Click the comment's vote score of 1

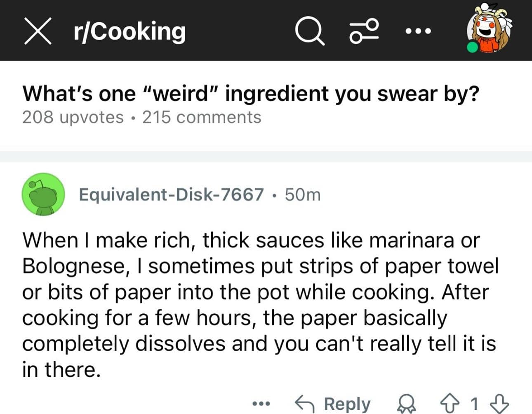[474, 403]
